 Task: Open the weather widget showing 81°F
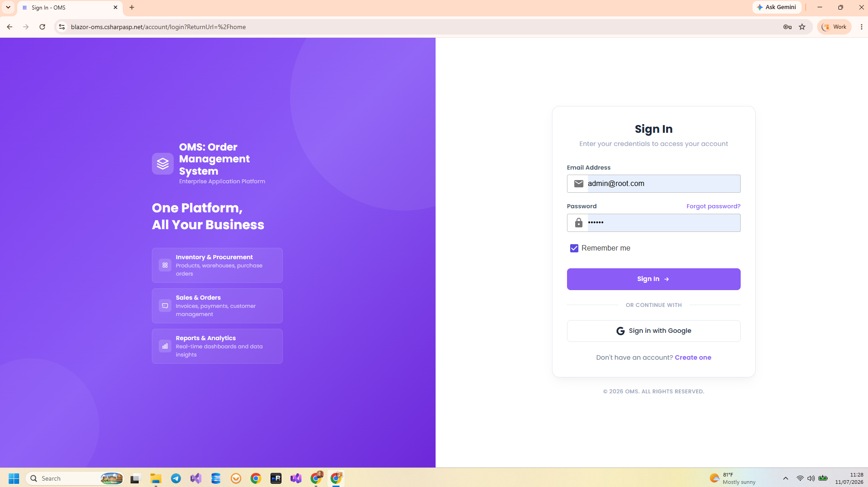(733, 478)
